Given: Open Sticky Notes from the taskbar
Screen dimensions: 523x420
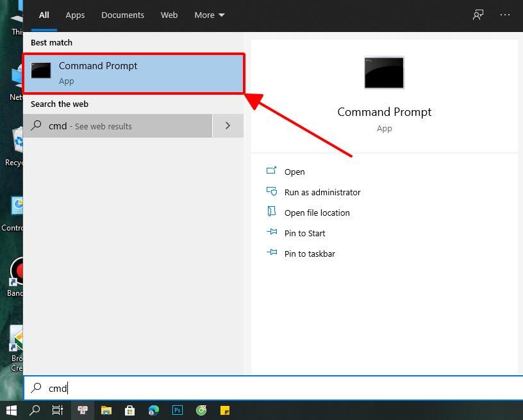Looking at the screenshot, I should pos(225,411).
